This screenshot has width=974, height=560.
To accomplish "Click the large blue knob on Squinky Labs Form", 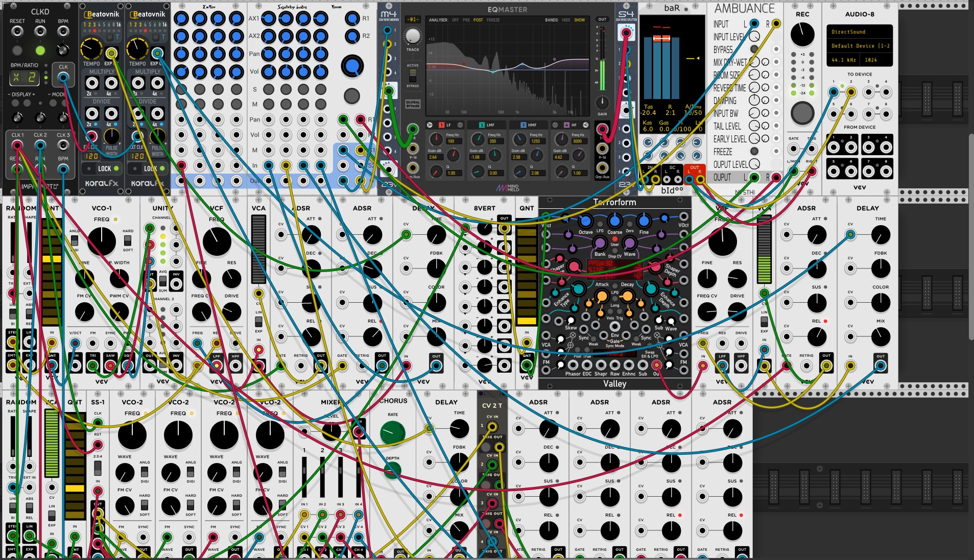I will pos(352,66).
